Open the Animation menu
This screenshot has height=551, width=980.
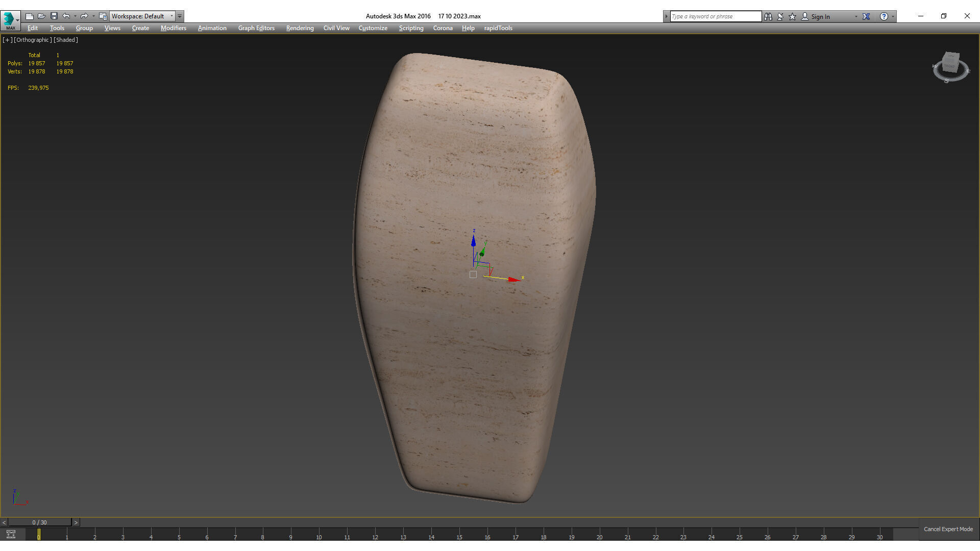[212, 28]
